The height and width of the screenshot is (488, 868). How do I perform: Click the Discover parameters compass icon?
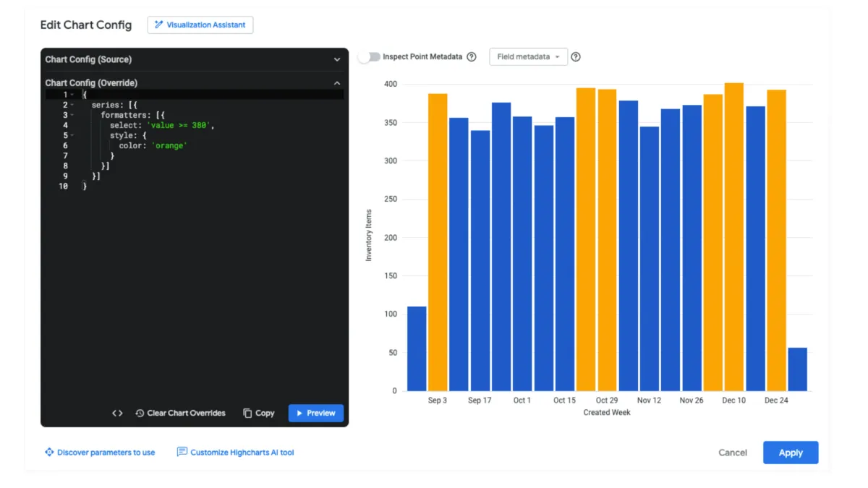point(48,452)
